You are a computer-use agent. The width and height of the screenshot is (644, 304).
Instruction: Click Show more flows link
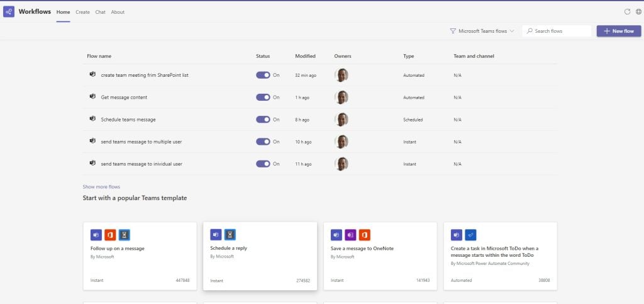tap(101, 187)
